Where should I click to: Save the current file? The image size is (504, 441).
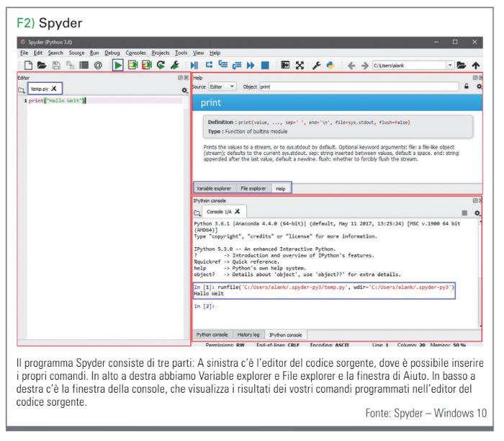click(56, 66)
